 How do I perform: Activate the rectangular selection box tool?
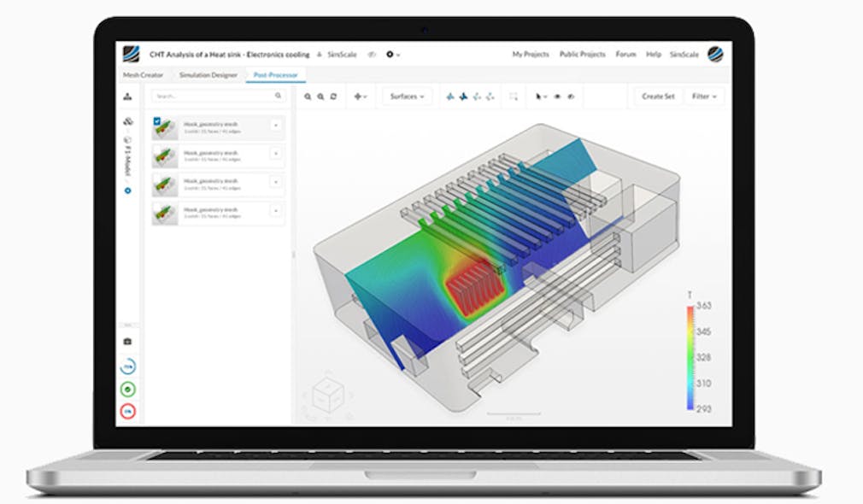click(x=514, y=97)
